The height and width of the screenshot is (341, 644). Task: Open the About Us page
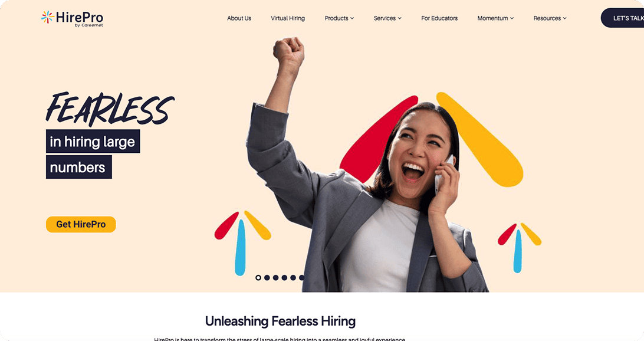coord(239,18)
